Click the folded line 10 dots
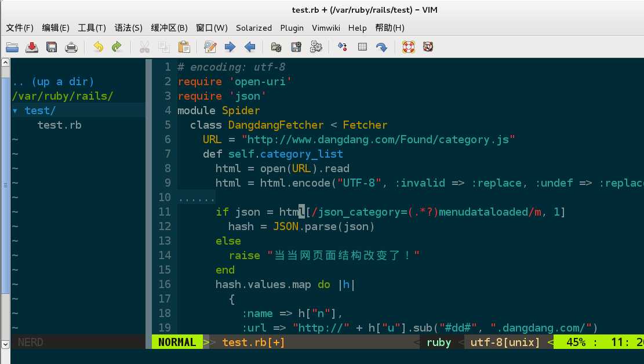Image resolution: width=644 pixels, height=364 pixels. [x=197, y=198]
